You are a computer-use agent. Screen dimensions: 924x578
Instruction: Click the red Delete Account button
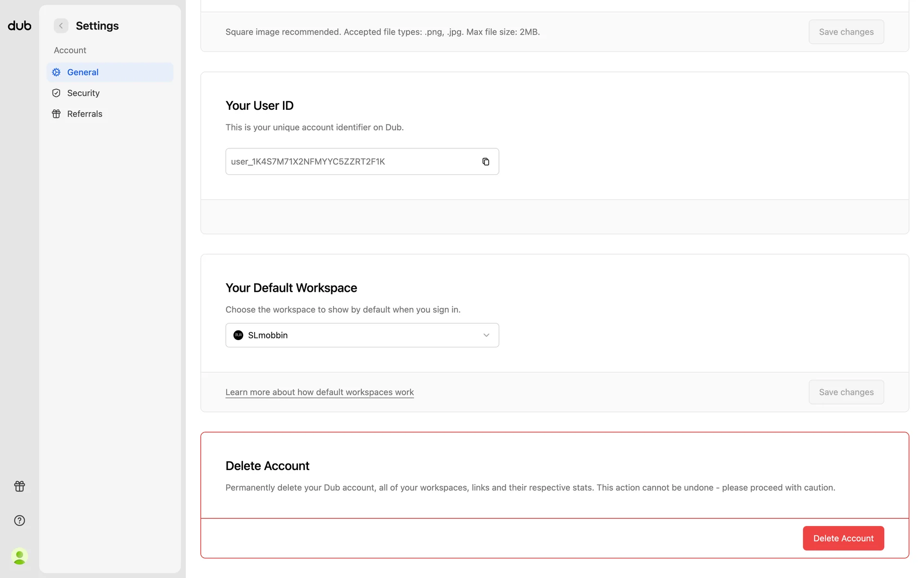(843, 538)
